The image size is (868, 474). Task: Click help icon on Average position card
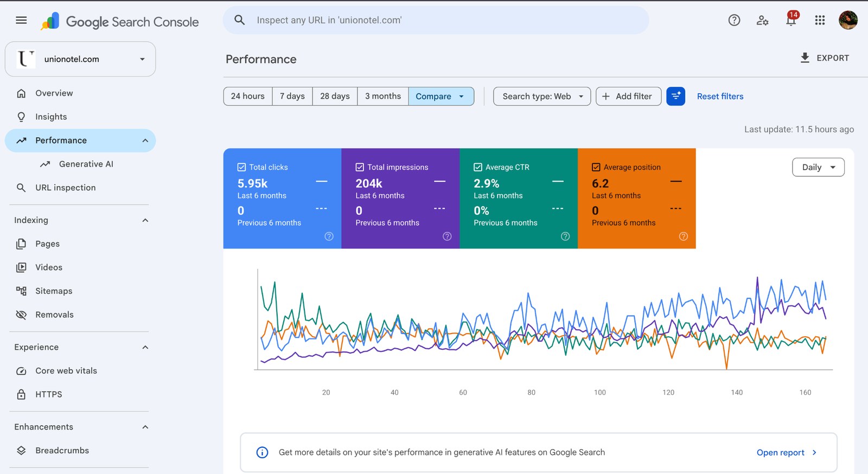[684, 236]
